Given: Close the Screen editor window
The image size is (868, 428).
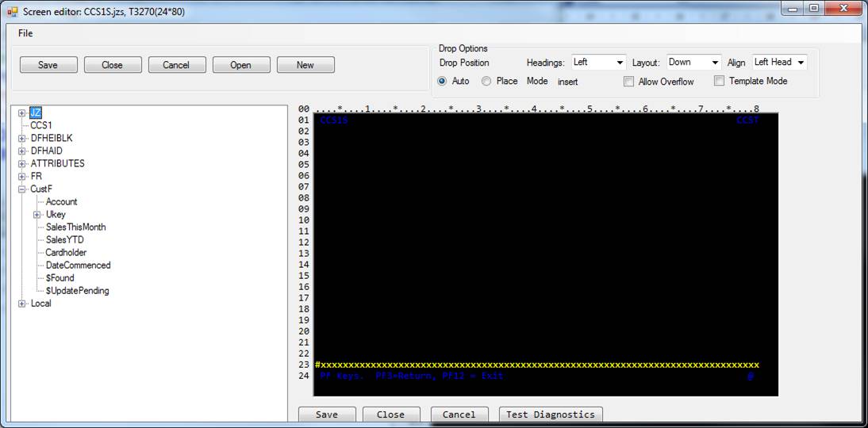Looking at the screenshot, I should (843, 9).
